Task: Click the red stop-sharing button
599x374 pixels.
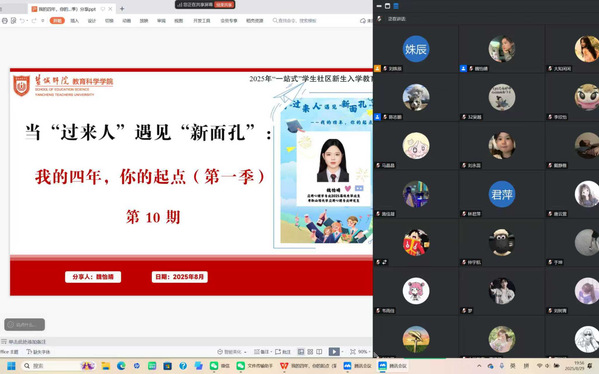Action: tap(224, 5)
